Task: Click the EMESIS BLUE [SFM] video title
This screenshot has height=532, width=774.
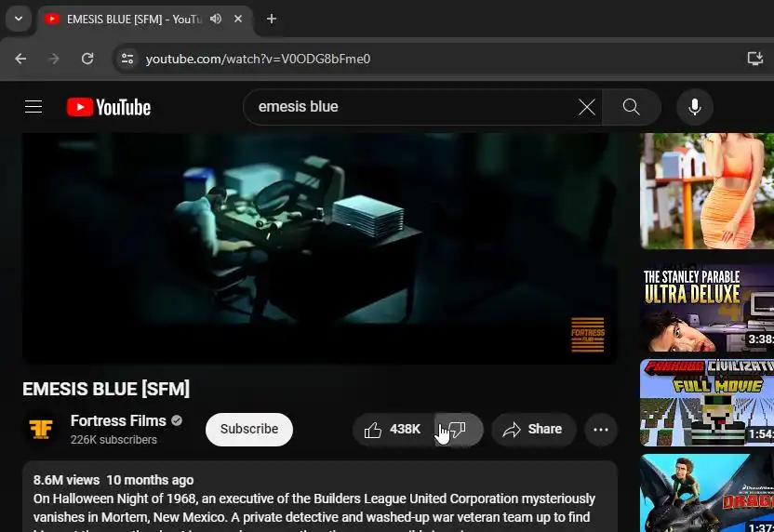Action: [x=106, y=389]
